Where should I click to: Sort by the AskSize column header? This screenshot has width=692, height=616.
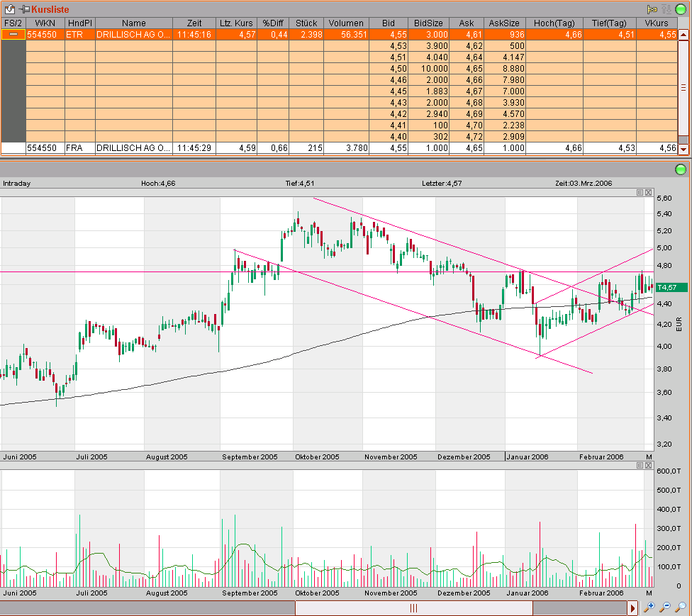504,23
